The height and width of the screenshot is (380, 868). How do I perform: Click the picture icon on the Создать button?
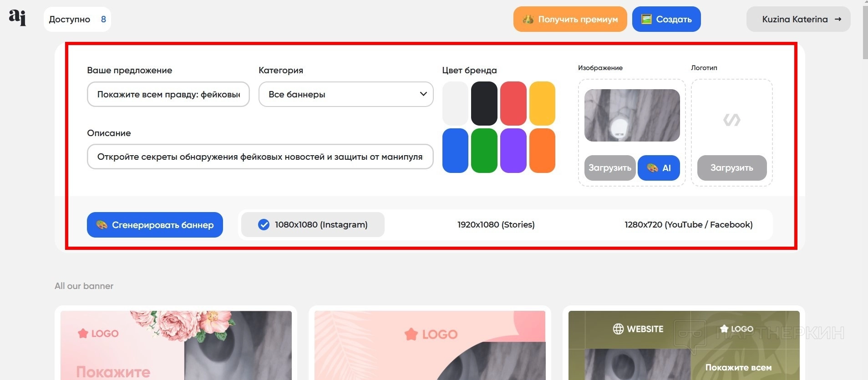click(646, 19)
